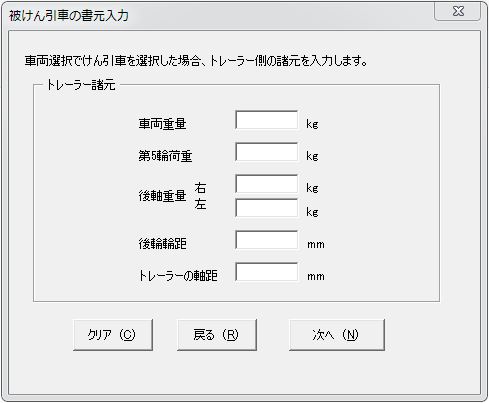Image resolution: width=489 pixels, height=403 pixels.
Task: Click the クリア (C) button
Action: 113,335
